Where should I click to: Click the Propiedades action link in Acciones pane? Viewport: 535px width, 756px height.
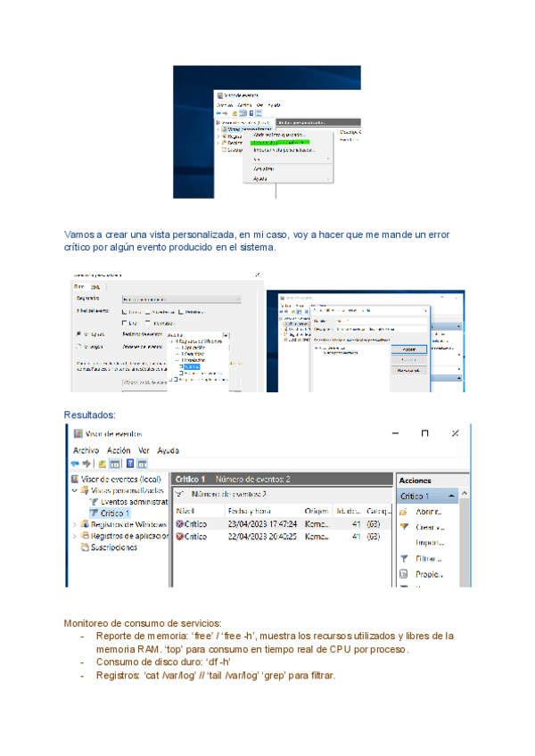click(430, 574)
